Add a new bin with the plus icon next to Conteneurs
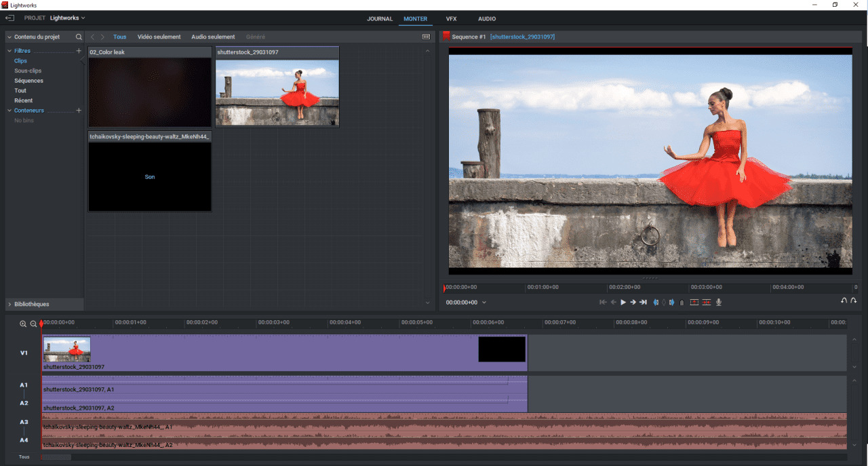Viewport: 868px width, 466px height. tap(79, 111)
